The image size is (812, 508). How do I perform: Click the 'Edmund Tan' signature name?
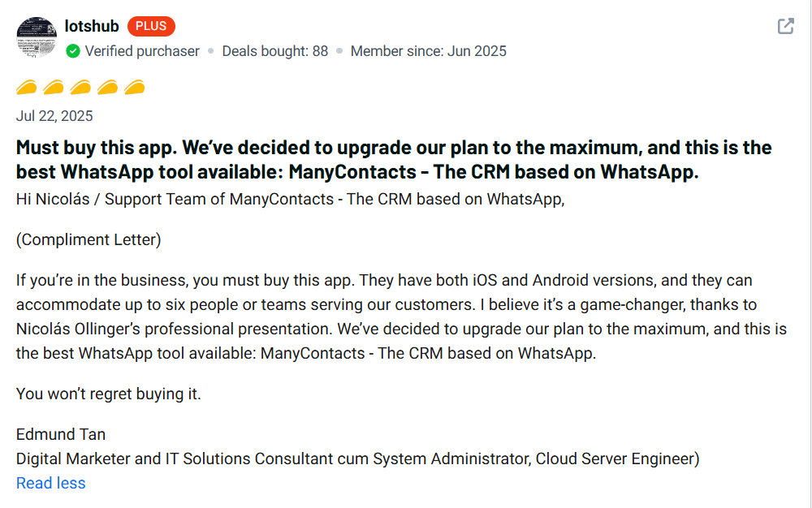click(x=61, y=434)
